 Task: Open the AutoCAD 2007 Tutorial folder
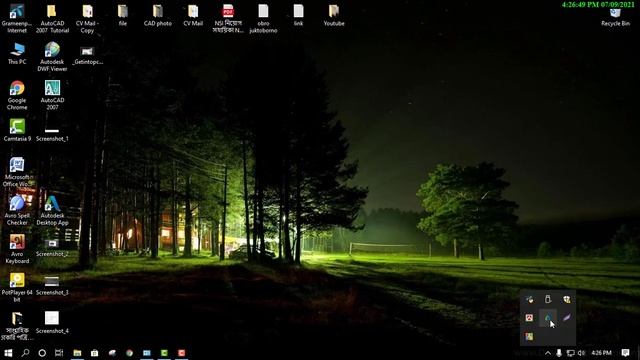[x=52, y=18]
